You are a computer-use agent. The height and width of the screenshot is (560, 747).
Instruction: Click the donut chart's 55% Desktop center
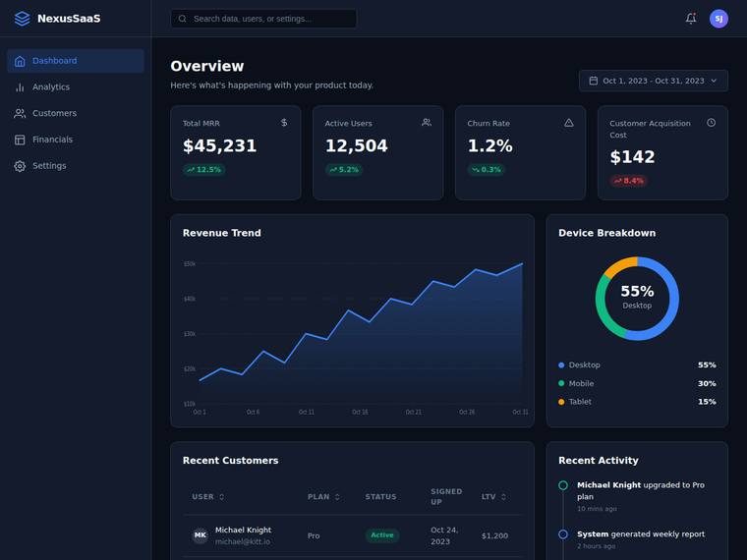pos(637,297)
